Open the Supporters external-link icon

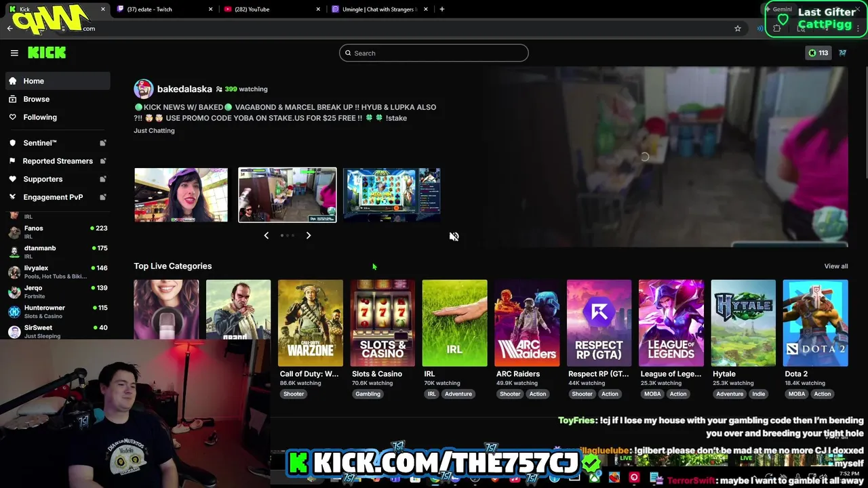pyautogui.click(x=103, y=179)
